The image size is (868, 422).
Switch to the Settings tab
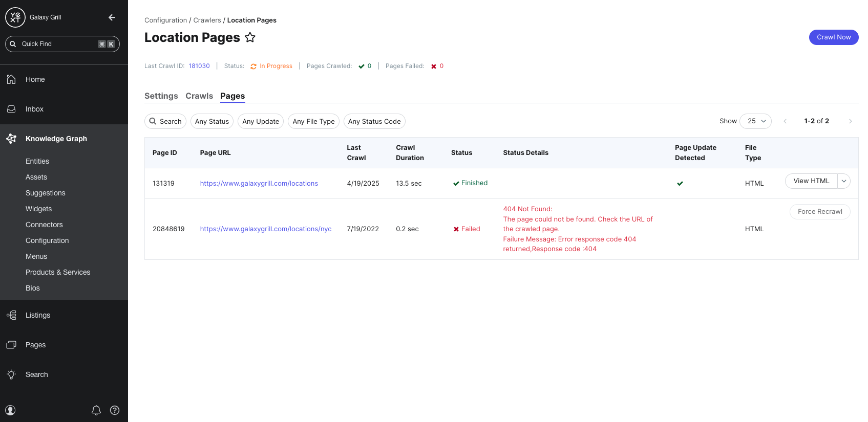click(x=161, y=96)
